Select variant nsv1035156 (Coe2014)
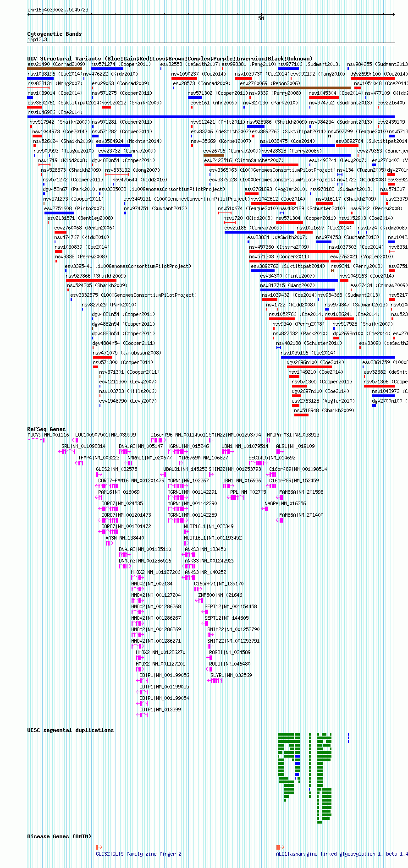Viewport: 408px width, 868px height. tap(308, 353)
